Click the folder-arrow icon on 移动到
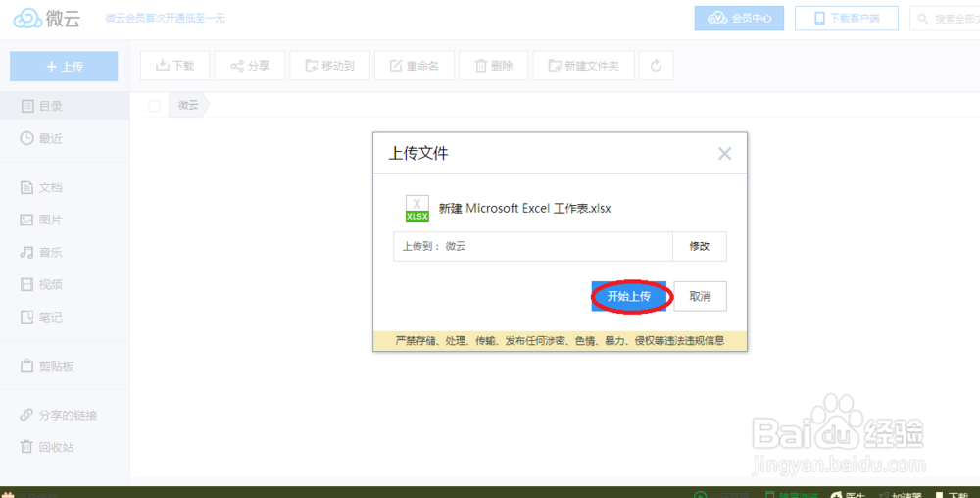The image size is (980, 498). point(312,66)
